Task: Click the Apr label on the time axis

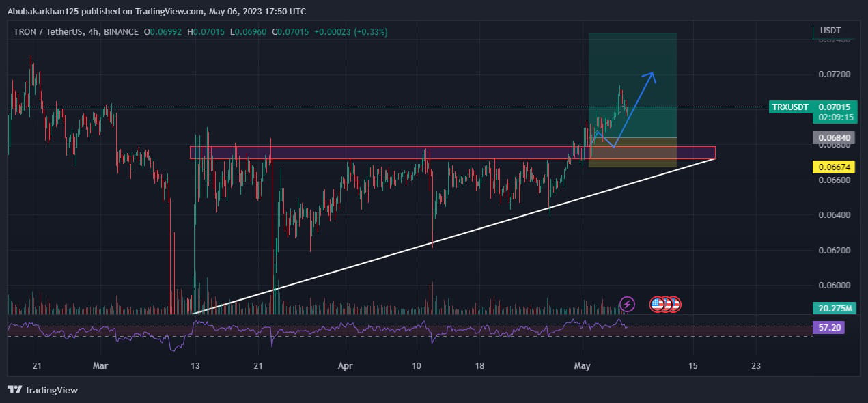Action: tap(345, 365)
